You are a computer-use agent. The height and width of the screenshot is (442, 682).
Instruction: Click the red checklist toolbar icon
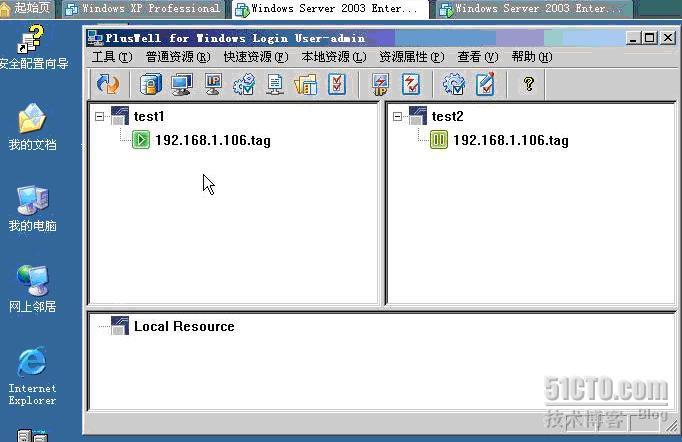[x=337, y=84]
